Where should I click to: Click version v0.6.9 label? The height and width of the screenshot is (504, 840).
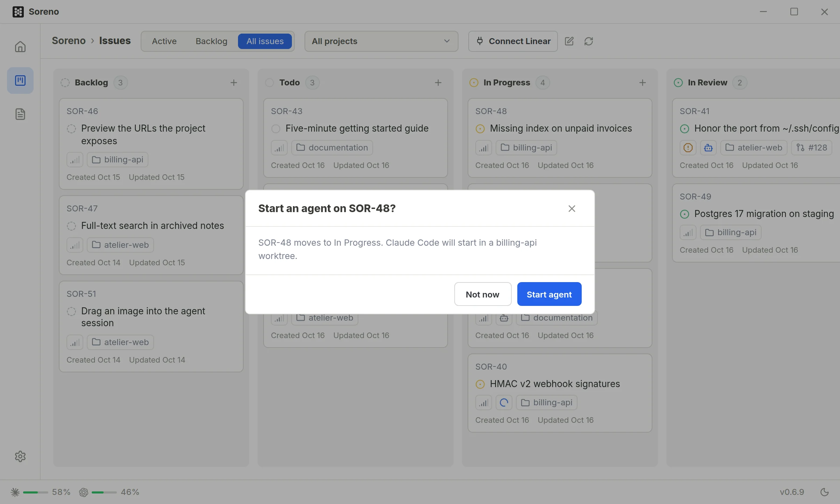click(792, 492)
